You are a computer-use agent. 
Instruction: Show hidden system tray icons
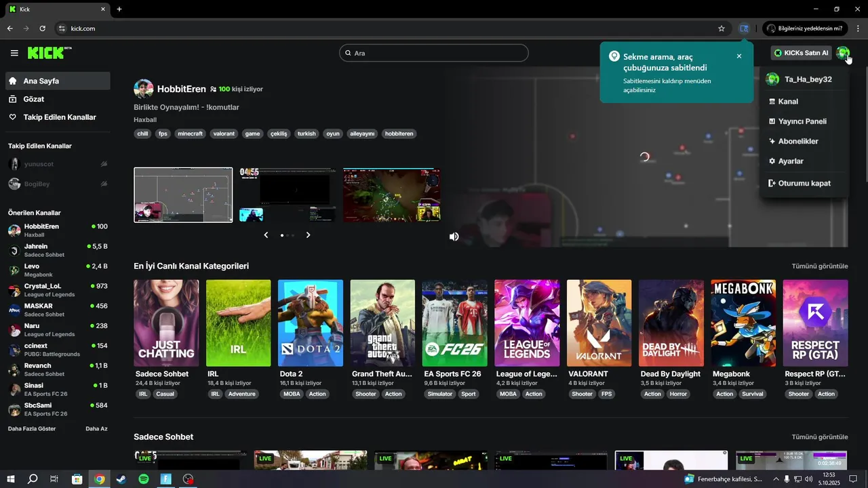tap(776, 479)
